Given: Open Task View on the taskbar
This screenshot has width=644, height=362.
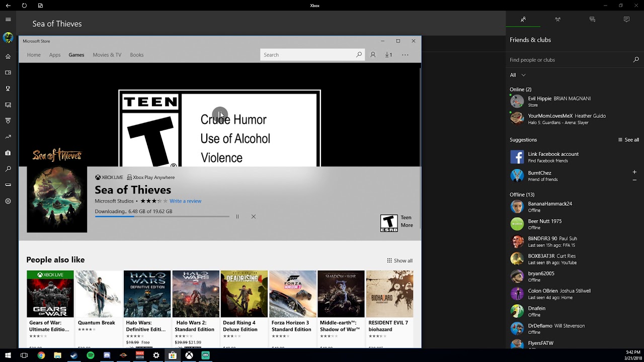Looking at the screenshot, I should (24, 355).
